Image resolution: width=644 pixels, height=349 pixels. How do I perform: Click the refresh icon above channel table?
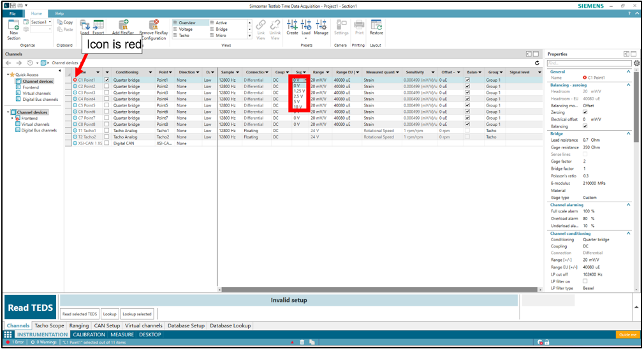537,63
